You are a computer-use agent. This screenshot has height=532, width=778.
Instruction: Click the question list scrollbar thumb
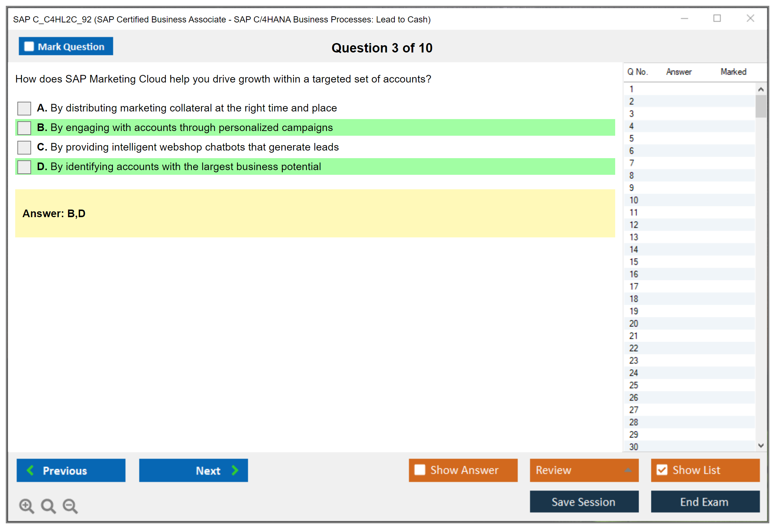[761, 106]
